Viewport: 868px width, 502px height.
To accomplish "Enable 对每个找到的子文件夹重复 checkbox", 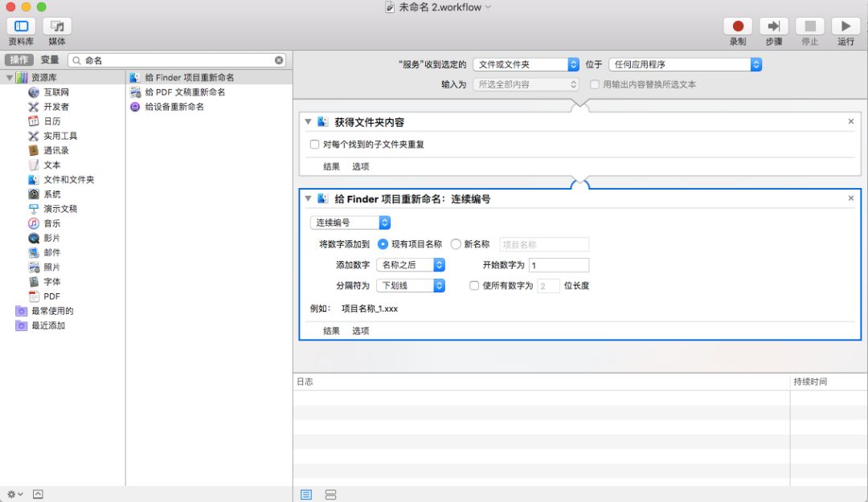I will point(315,145).
